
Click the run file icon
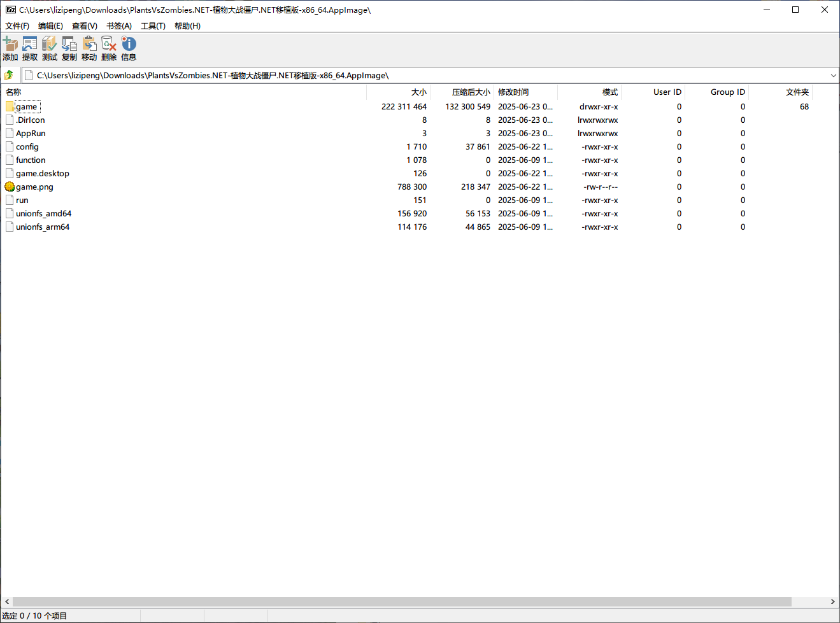[10, 200]
